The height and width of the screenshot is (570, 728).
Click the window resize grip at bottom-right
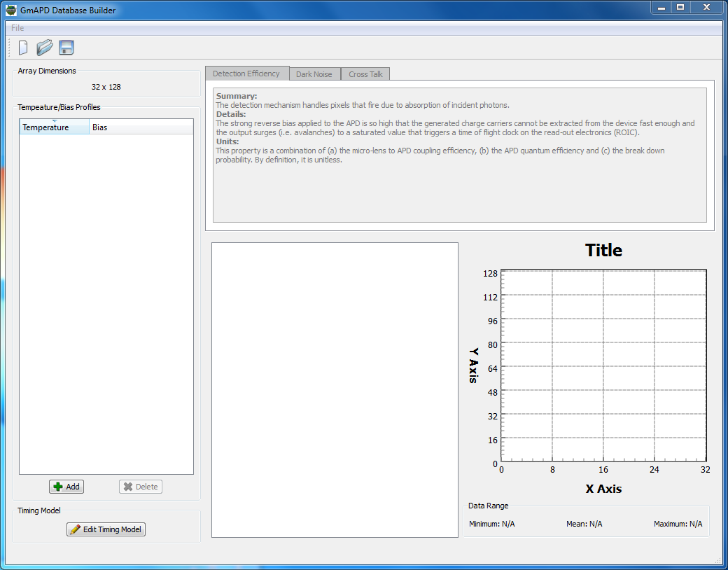pyautogui.click(x=718, y=559)
